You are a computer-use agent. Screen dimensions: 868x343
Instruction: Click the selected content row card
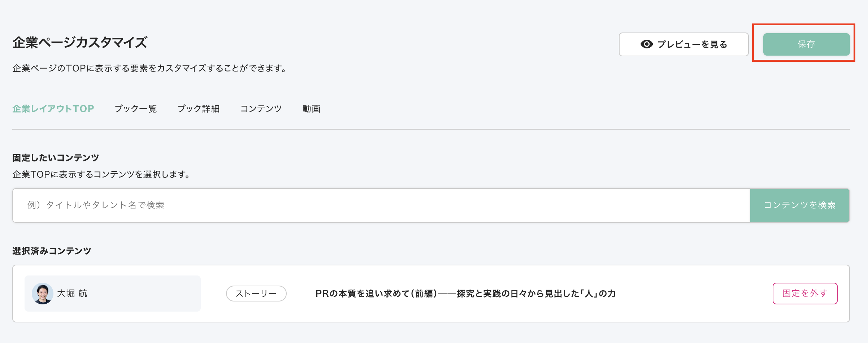[431, 293]
